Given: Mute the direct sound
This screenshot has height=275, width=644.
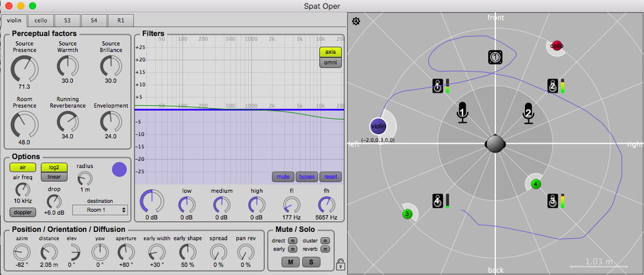Looking at the screenshot, I should [x=293, y=240].
